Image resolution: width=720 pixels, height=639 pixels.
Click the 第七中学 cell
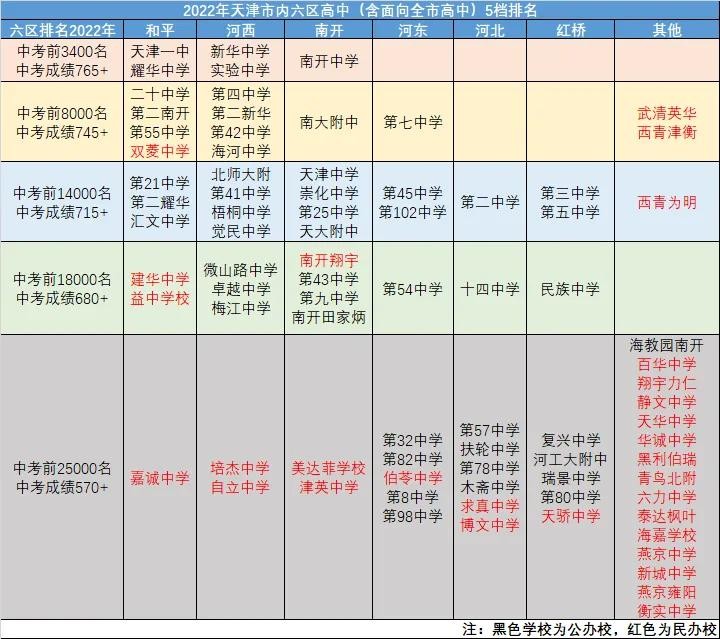point(412,122)
